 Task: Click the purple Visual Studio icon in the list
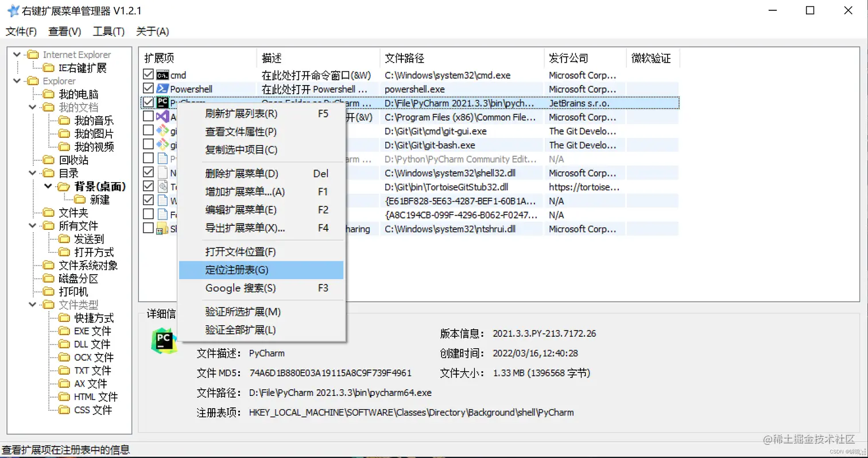coord(162,117)
